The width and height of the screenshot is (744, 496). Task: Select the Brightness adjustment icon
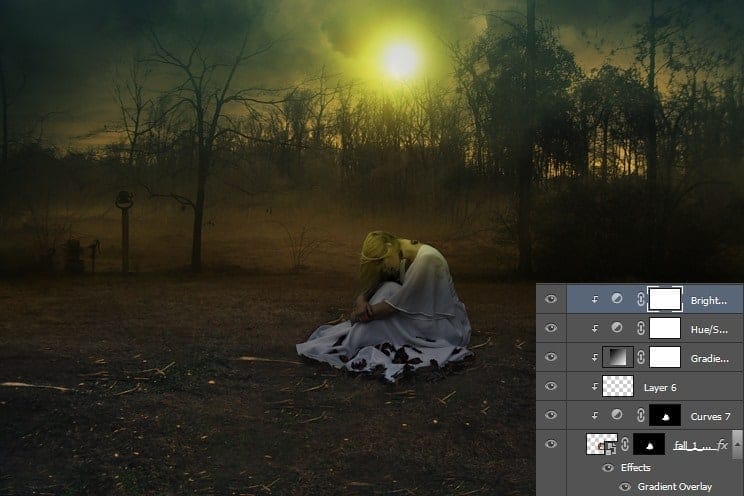point(616,299)
